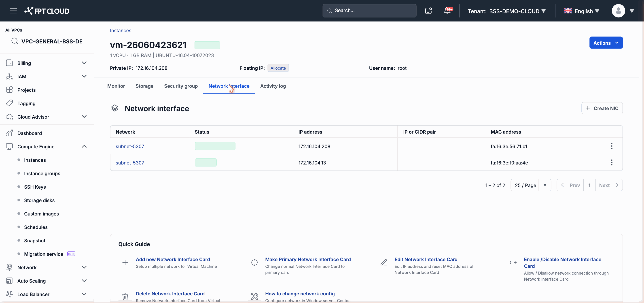644x303 pixels.
Task: Open Schedules in sidebar
Action: pos(36,227)
